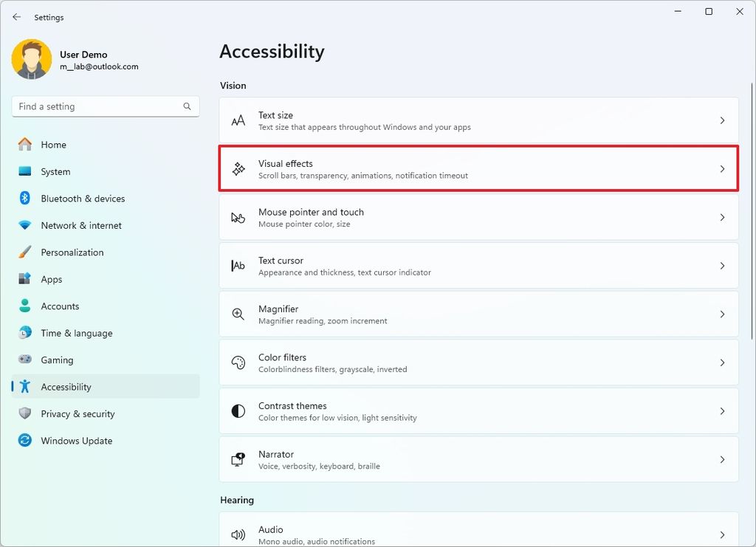The image size is (756, 547).
Task: Click inside the Find a setting search box
Action: (105, 106)
